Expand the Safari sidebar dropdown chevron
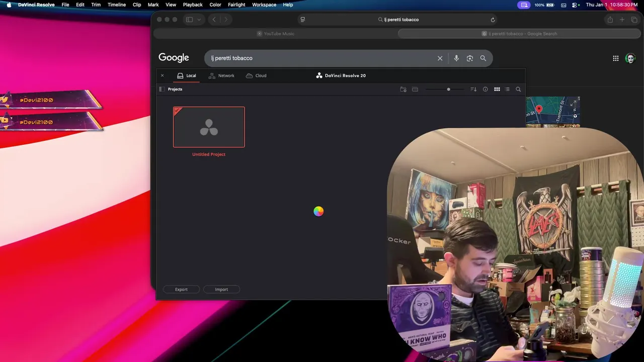This screenshot has width=644, height=362. tap(199, 20)
